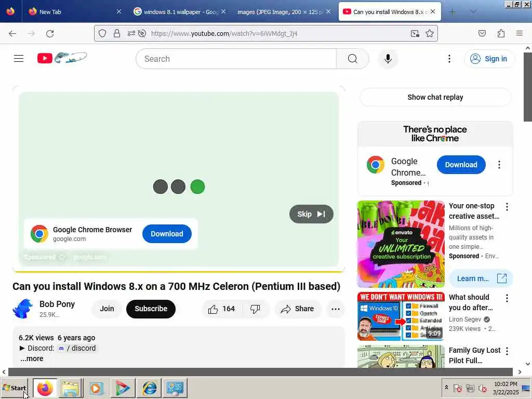Open options for 'What should you do after' video
This screenshot has width=532, height=399.
coord(507,298)
